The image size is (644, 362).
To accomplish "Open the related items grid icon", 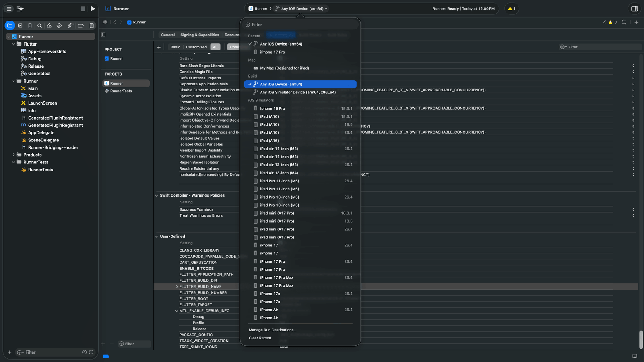I will (x=105, y=22).
